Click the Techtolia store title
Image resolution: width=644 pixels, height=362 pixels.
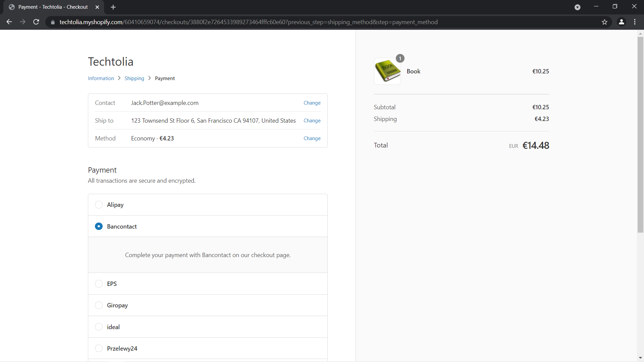111,62
